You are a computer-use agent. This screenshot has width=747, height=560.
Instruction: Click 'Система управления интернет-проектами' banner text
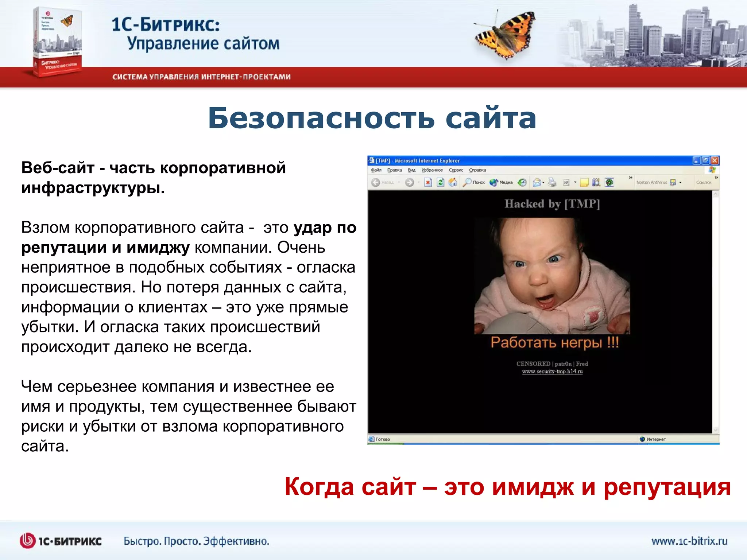[x=201, y=77]
